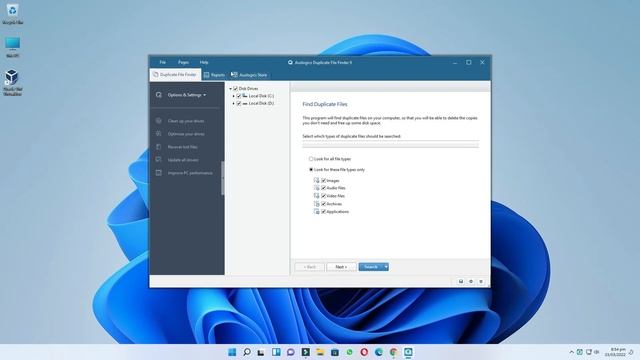
Task: Open Clean up your drives link
Action: tap(186, 121)
